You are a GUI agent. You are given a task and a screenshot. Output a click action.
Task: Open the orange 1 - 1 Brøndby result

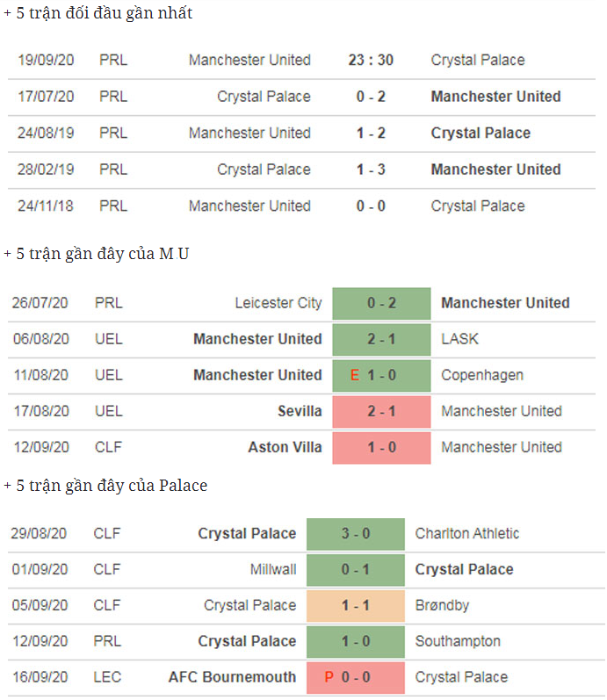355,606
